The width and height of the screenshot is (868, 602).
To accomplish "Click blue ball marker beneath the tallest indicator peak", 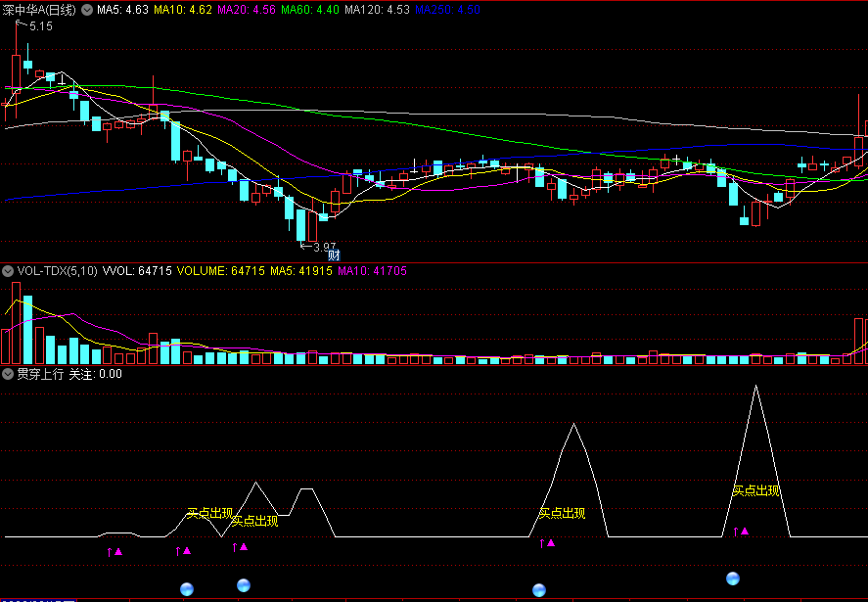I will pyautogui.click(x=733, y=579).
